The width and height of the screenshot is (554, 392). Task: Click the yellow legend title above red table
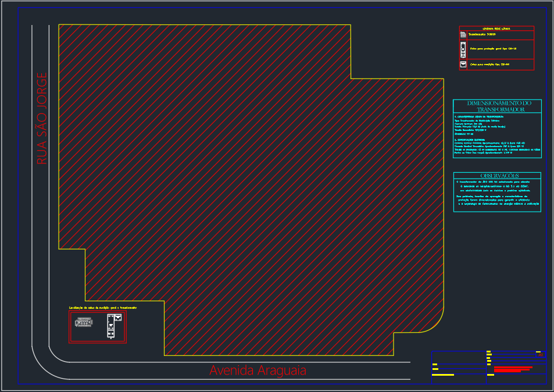496,28
